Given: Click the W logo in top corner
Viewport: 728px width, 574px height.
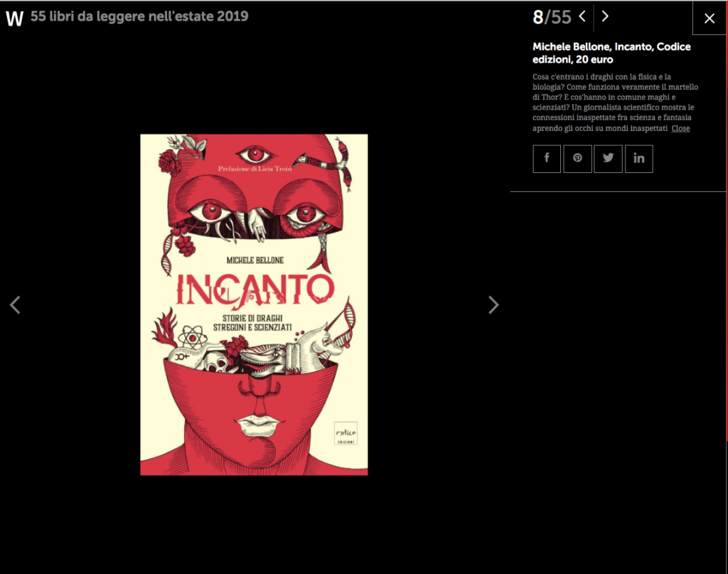Looking at the screenshot, I should (14, 17).
